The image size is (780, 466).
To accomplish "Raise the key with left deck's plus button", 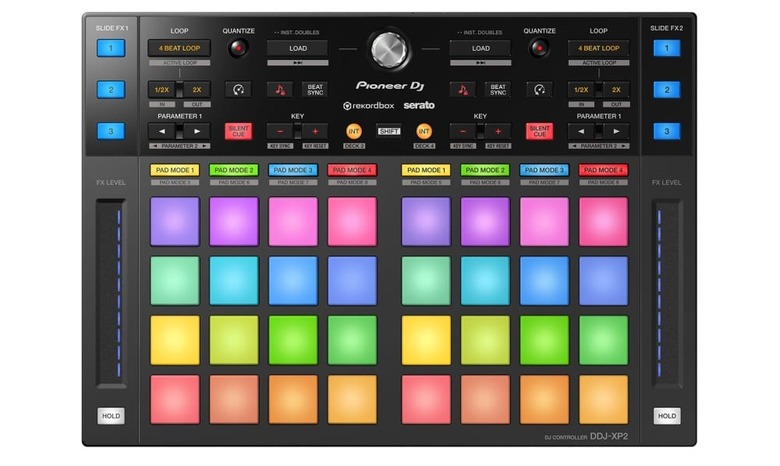I will click(x=315, y=131).
